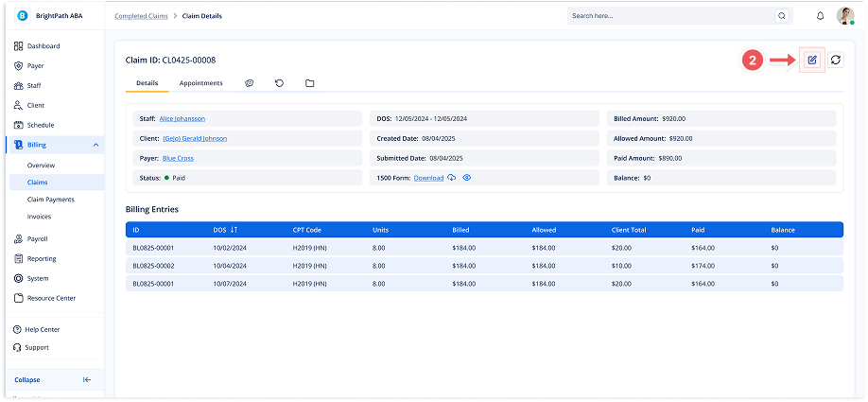This screenshot has width=868, height=402.
Task: Open the folder documents tab icon
Action: click(x=309, y=83)
